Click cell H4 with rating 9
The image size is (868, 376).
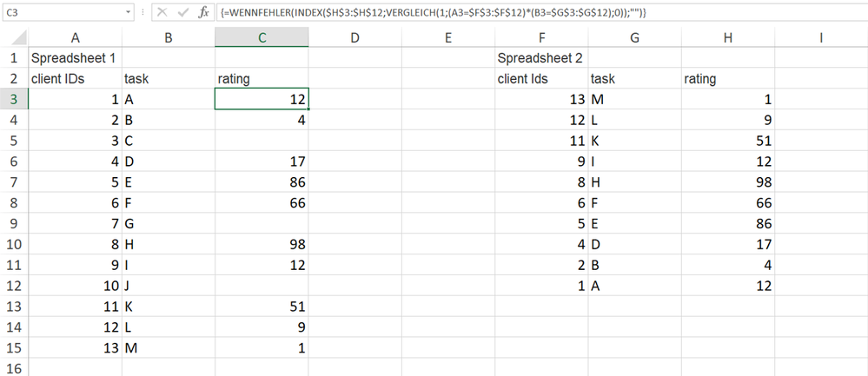tap(728, 121)
